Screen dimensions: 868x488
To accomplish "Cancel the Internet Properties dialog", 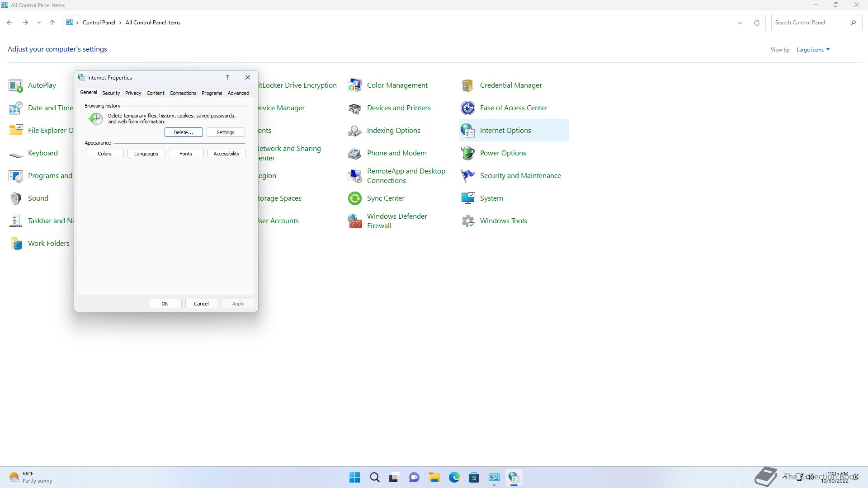I will [x=202, y=304].
